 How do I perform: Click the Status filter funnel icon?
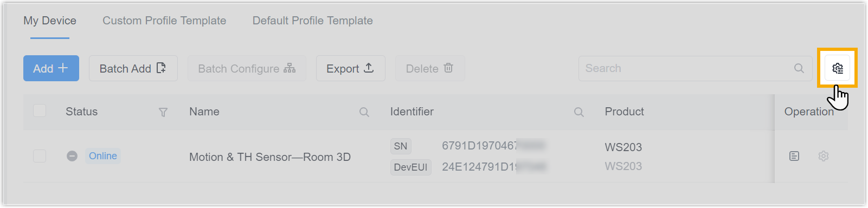(x=163, y=112)
